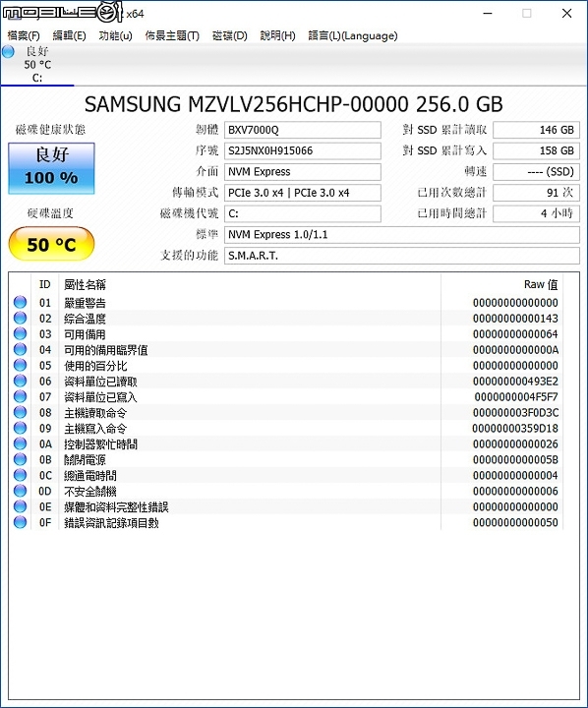The image size is (588, 708).
Task: Click the 硬碟溫度 label
Action: 50,213
